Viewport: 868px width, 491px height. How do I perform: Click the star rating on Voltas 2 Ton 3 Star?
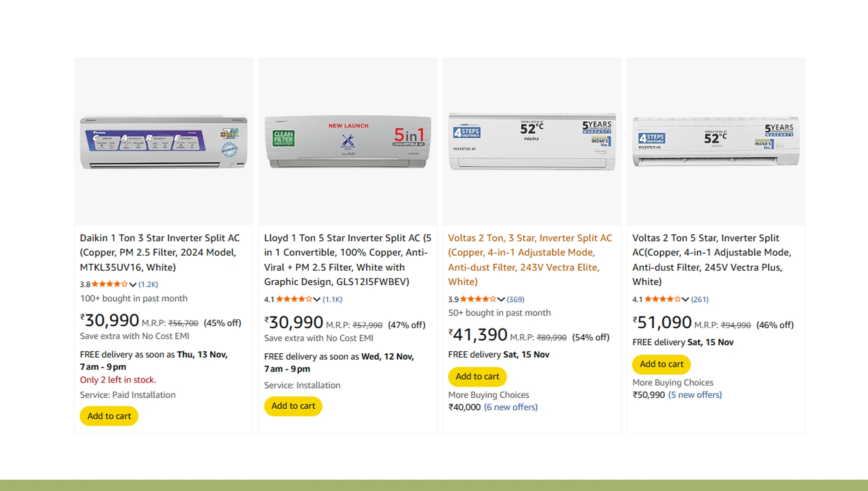[x=478, y=299]
